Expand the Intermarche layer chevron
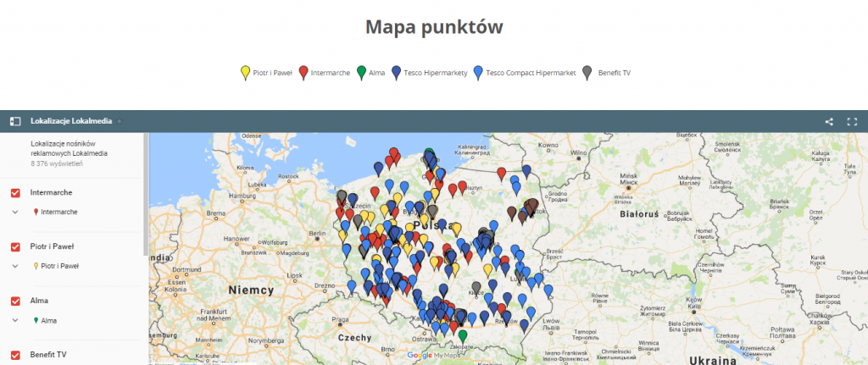The image size is (868, 365). [x=15, y=212]
